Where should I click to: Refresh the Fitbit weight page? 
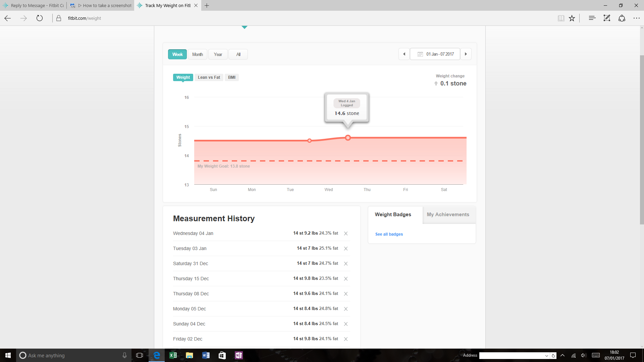point(40,18)
